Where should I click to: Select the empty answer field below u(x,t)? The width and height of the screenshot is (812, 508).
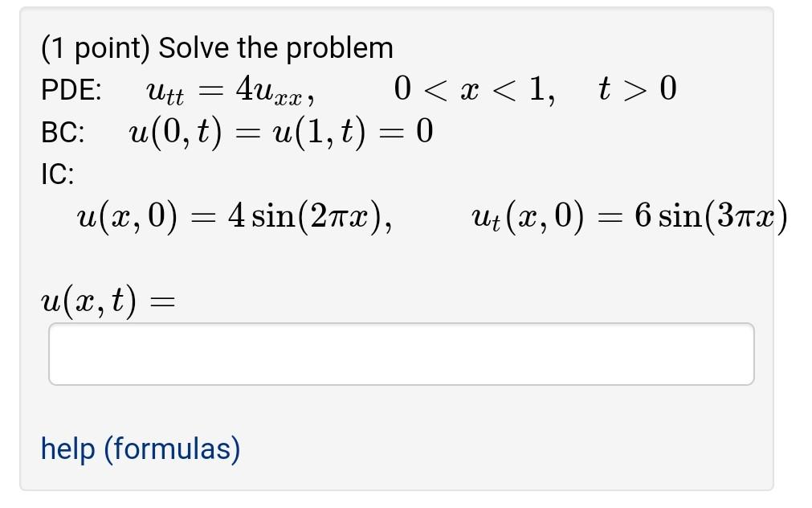pyautogui.click(x=402, y=353)
